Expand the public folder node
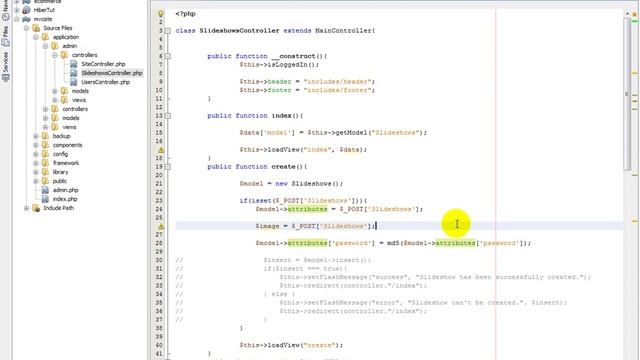The width and height of the screenshot is (640, 360). (36, 181)
